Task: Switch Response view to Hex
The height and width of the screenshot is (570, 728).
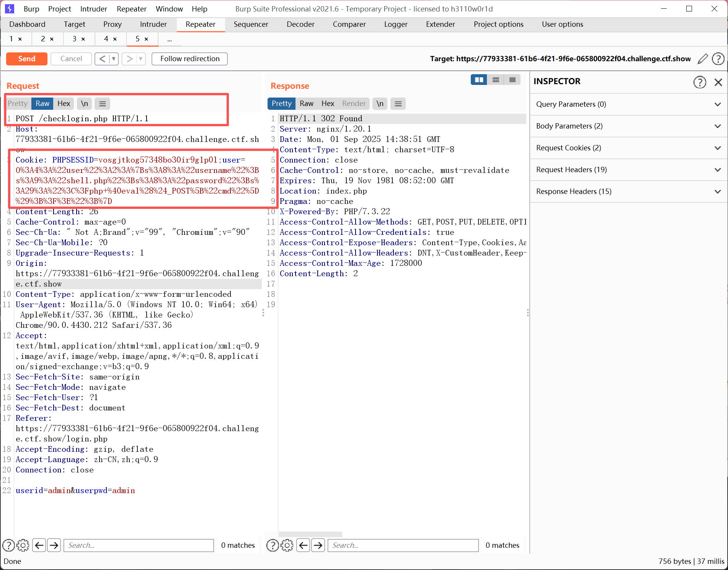Action: 328,103
